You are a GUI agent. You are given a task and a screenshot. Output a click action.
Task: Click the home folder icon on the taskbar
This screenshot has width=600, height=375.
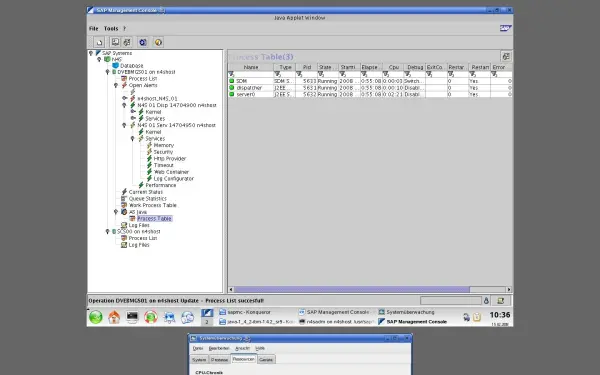[114, 317]
